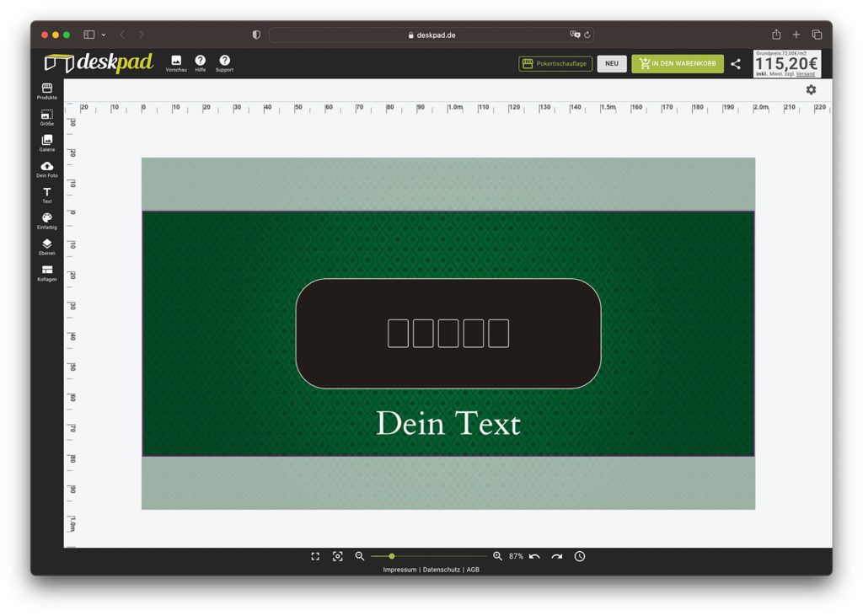Add to cart with In den Warenkorb
This screenshot has width=863, height=616.
click(678, 64)
